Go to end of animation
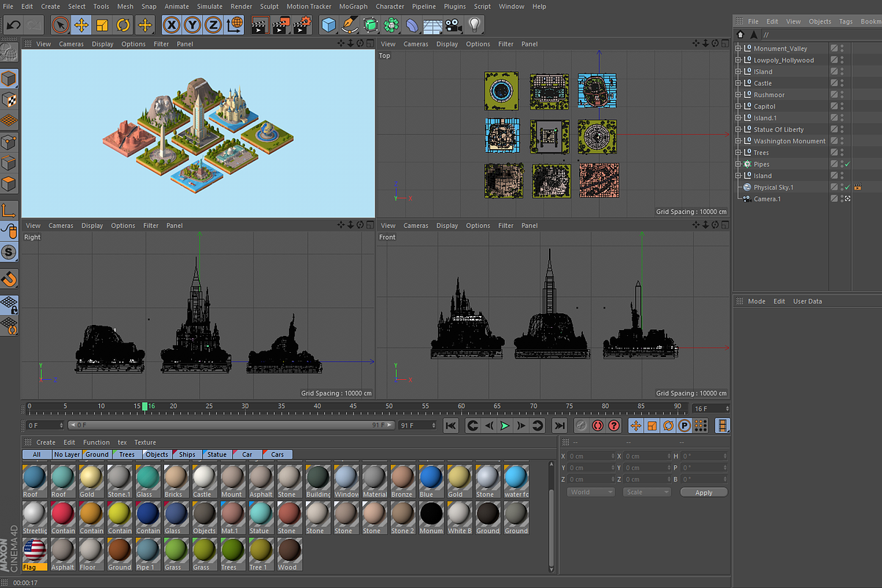The image size is (882, 588). [559, 426]
